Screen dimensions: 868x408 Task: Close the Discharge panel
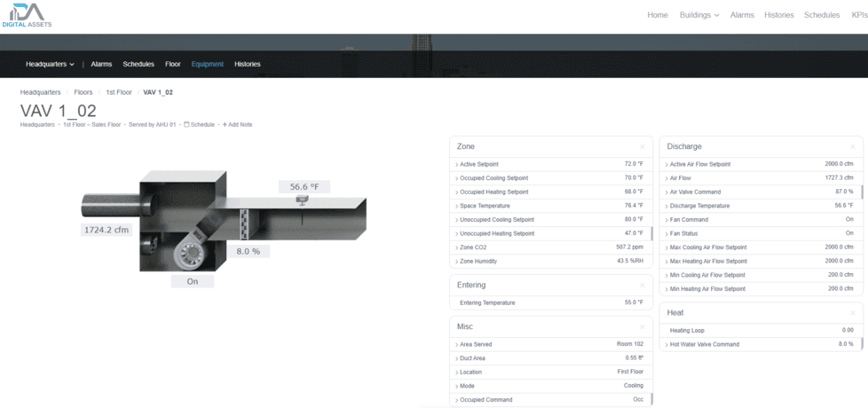(x=852, y=146)
